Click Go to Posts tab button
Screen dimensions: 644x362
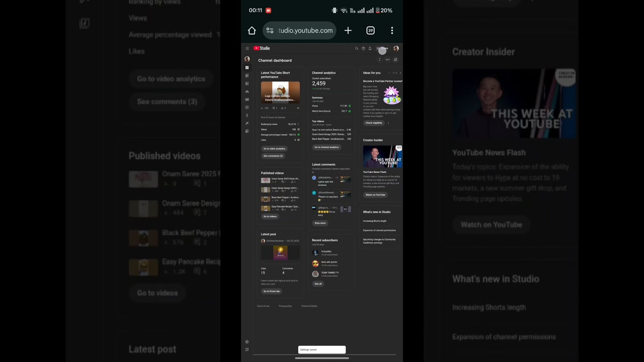(272, 291)
